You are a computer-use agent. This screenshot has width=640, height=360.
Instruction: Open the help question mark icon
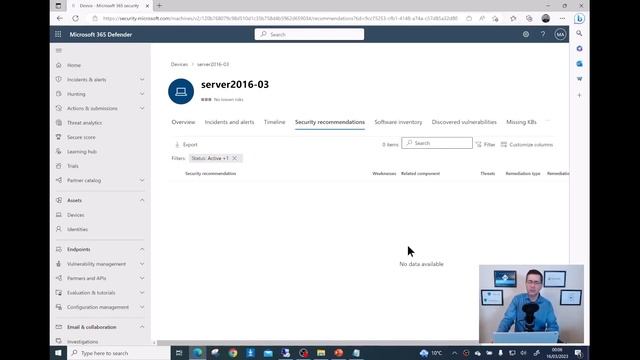coord(542,34)
